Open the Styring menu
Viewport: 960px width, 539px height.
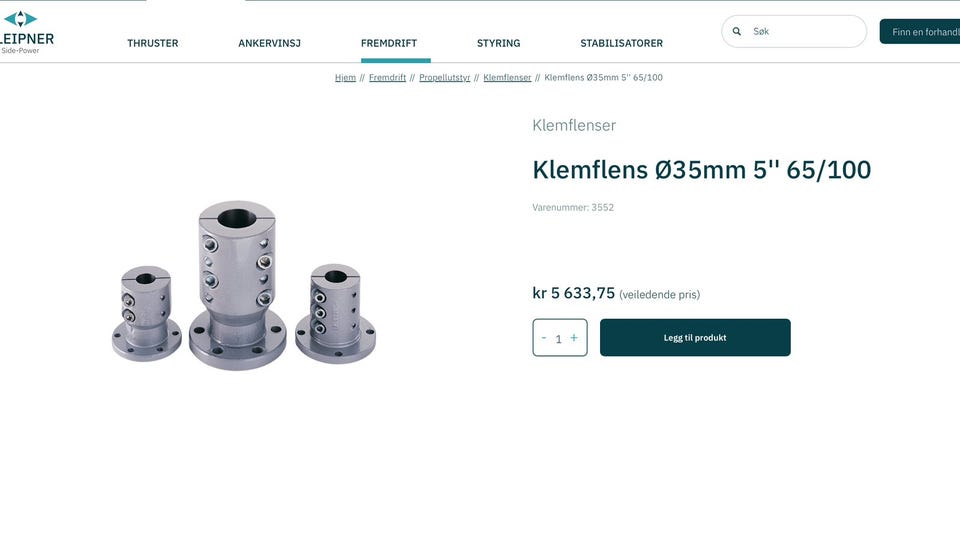[x=498, y=43]
